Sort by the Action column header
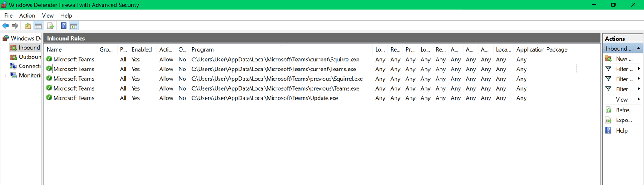The width and height of the screenshot is (644, 185). [166, 49]
